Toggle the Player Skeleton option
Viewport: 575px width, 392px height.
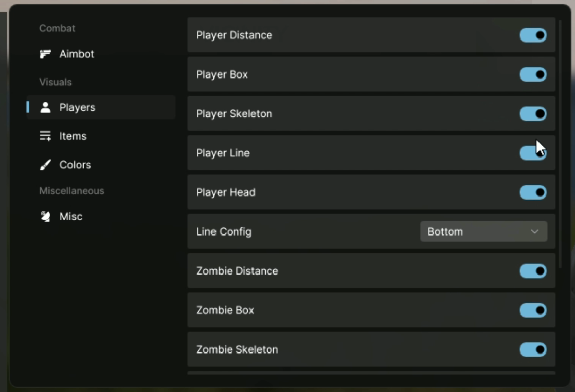coord(532,114)
